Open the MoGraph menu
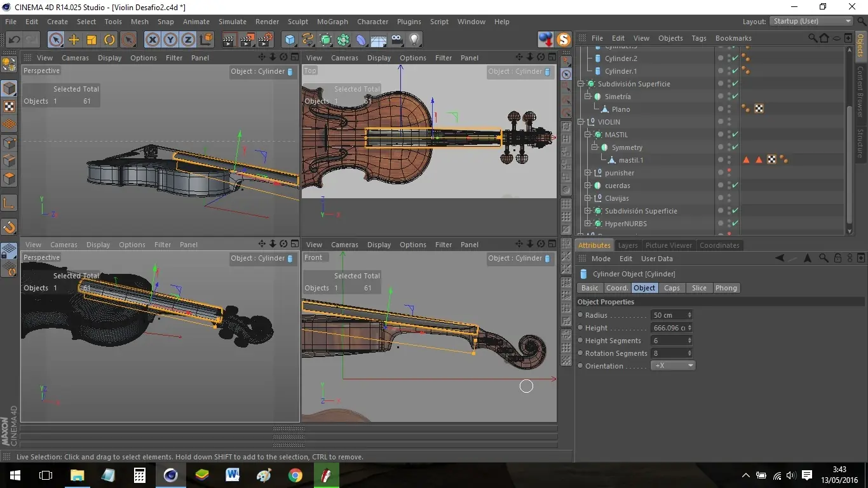This screenshot has width=868, height=488. [x=332, y=22]
